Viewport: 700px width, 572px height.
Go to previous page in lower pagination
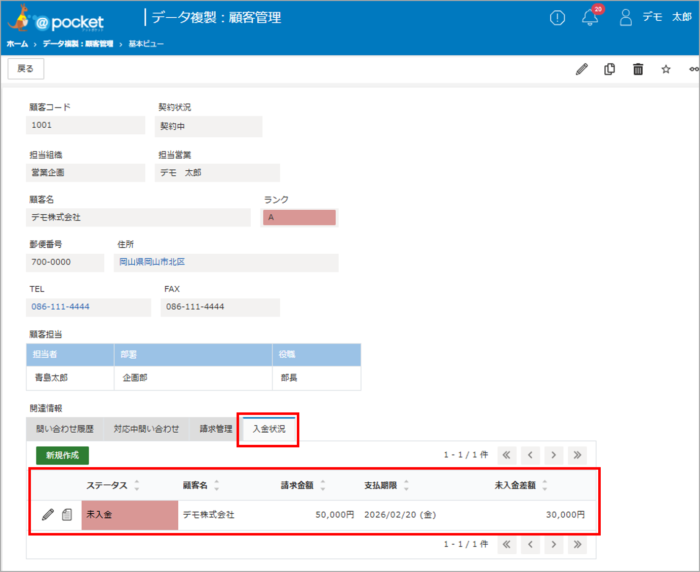tap(530, 544)
